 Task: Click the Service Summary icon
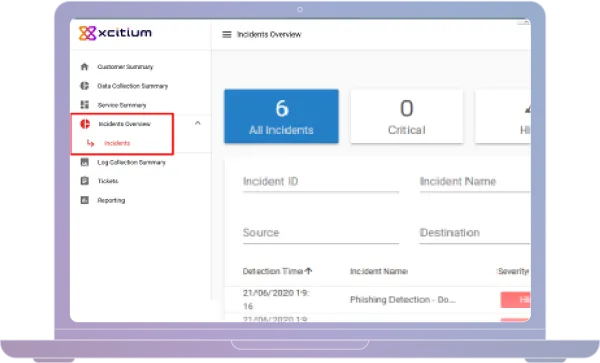click(85, 105)
